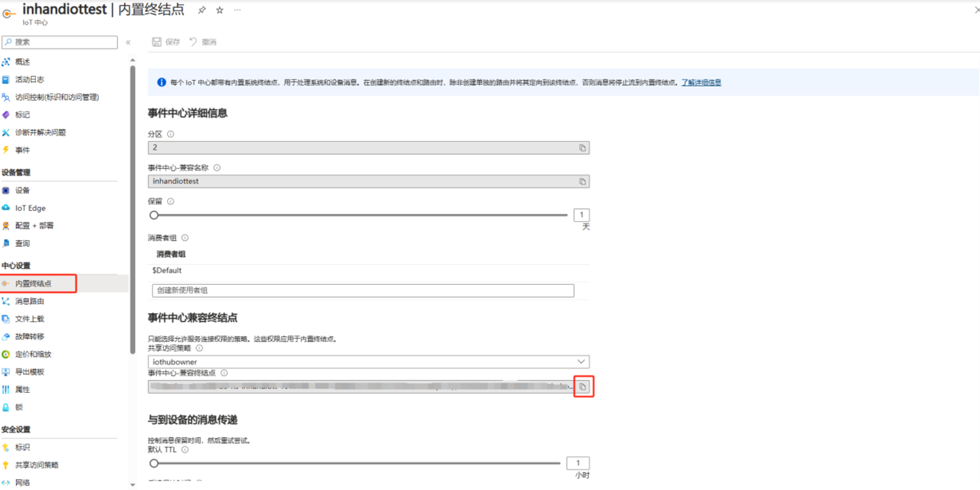Open 标识 identity under 安全设置

(x=22, y=448)
